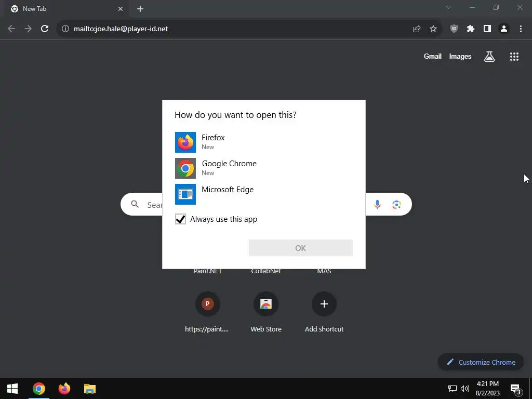
Task: Go back with the browser back arrow
Action: pyautogui.click(x=11, y=29)
